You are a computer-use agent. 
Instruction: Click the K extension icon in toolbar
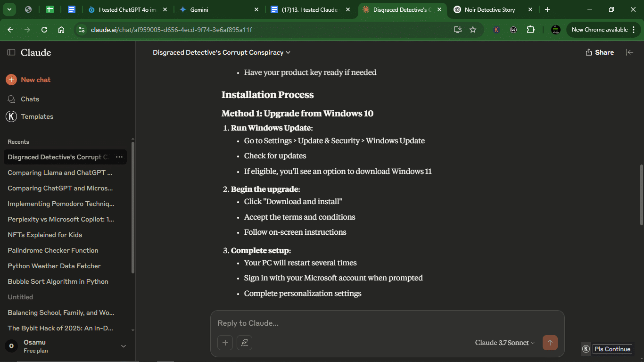(x=496, y=30)
